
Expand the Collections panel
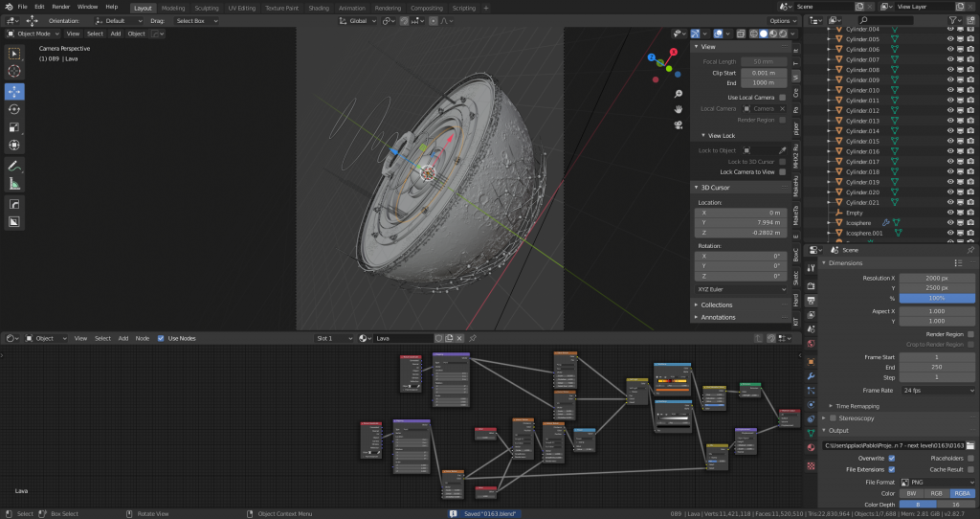[717, 305]
